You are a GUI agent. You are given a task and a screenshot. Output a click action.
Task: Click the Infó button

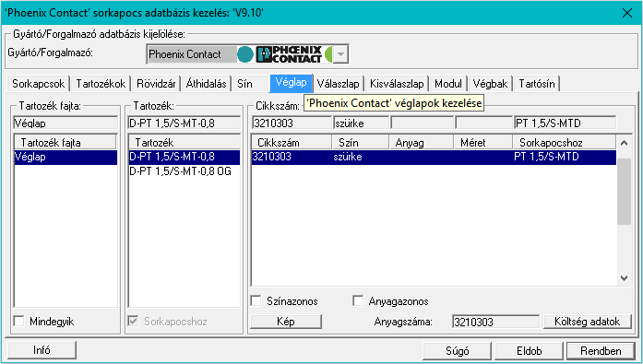(42, 350)
